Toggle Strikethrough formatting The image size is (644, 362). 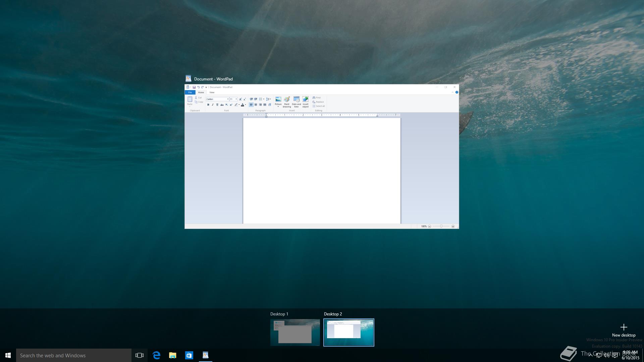222,105
